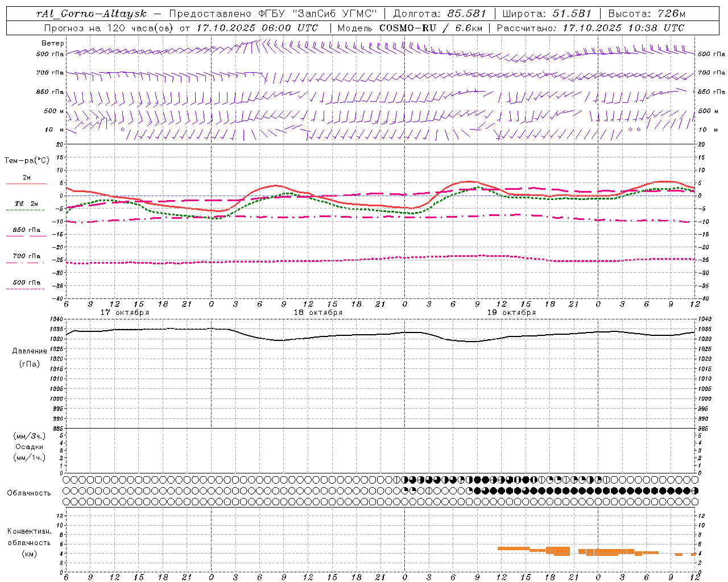Image resolution: width=728 pixels, height=582 pixels.
Task: Click the Осадки panel label
Action: point(30,447)
